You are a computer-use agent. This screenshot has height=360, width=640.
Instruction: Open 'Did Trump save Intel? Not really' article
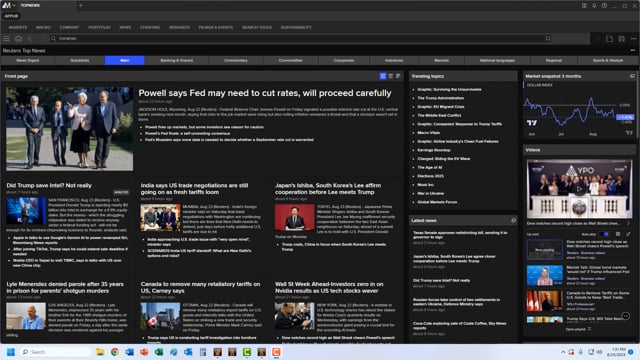point(49,185)
